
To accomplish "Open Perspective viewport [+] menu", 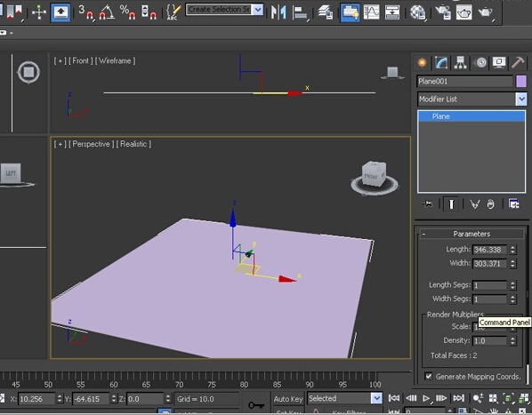I will pos(60,144).
